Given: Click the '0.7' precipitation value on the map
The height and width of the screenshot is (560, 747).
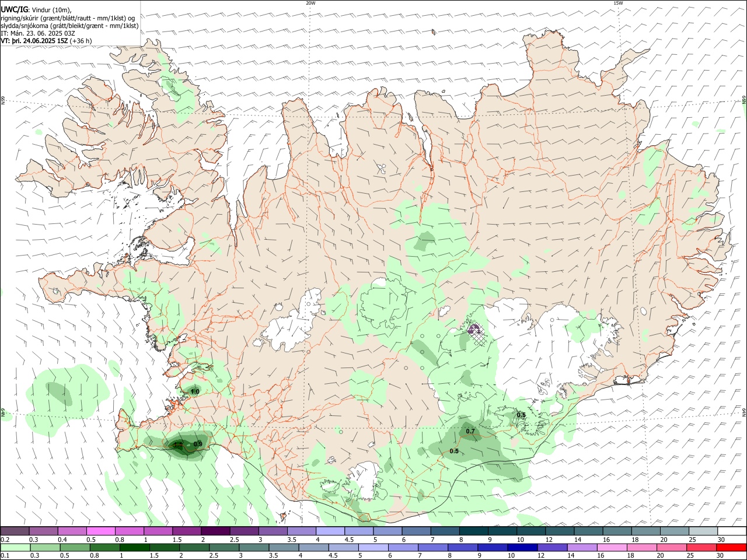Looking at the screenshot, I should [x=470, y=432].
